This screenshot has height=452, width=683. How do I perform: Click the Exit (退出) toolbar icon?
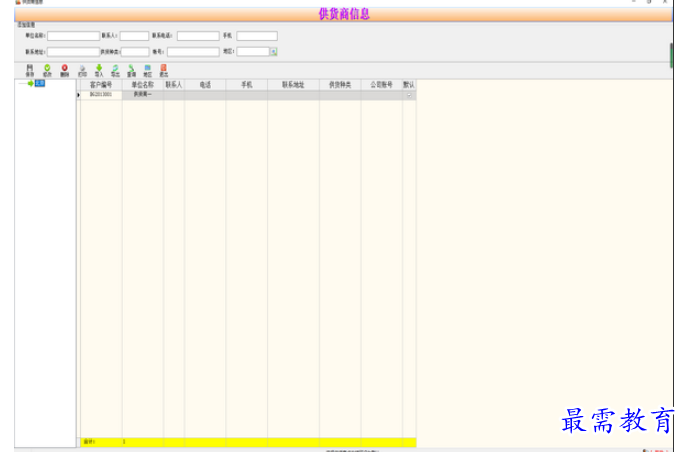[163, 69]
